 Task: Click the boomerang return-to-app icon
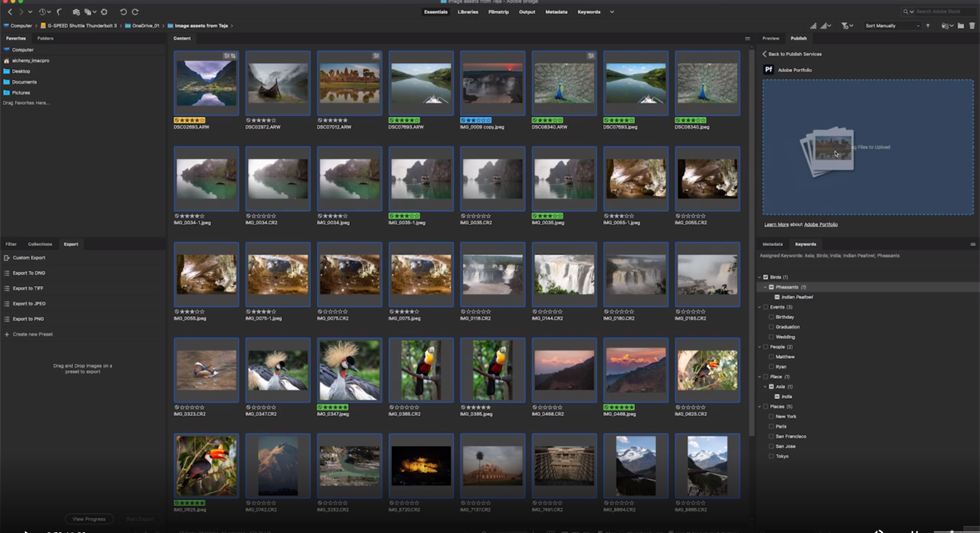pyautogui.click(x=60, y=12)
